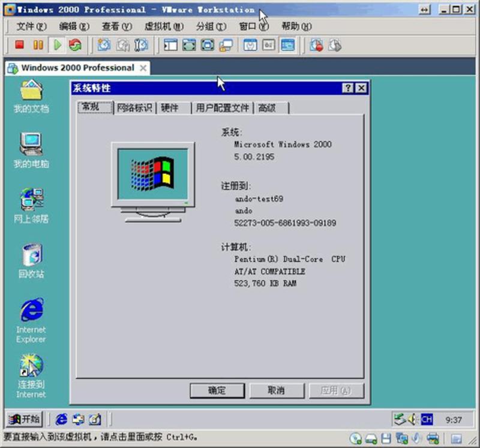
Task: Click the network adapter status icon
Action: pos(401,438)
